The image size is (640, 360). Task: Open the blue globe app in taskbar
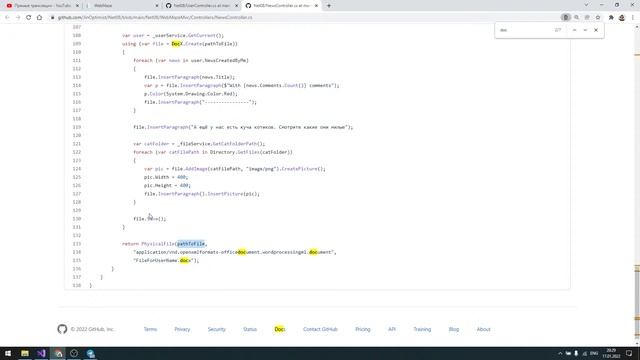(x=91, y=353)
